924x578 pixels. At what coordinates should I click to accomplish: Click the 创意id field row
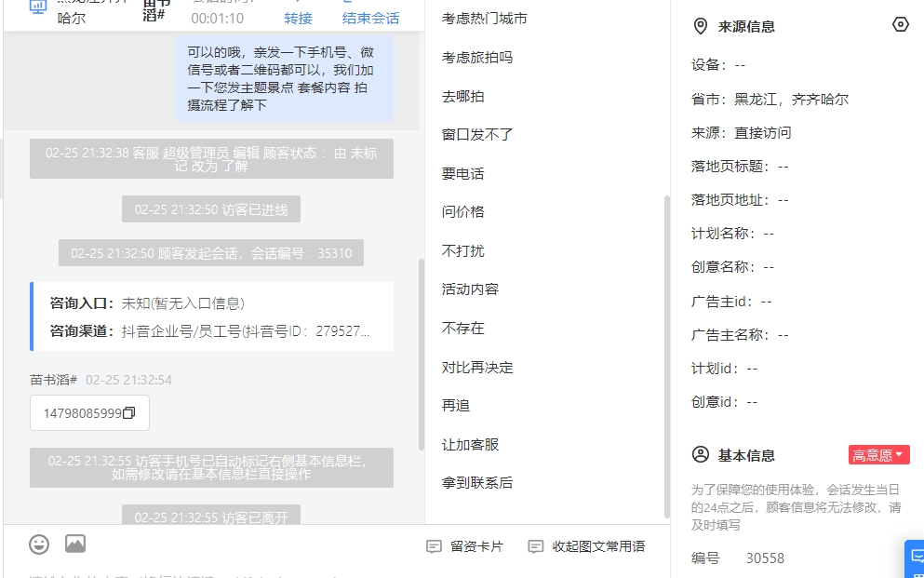point(724,402)
